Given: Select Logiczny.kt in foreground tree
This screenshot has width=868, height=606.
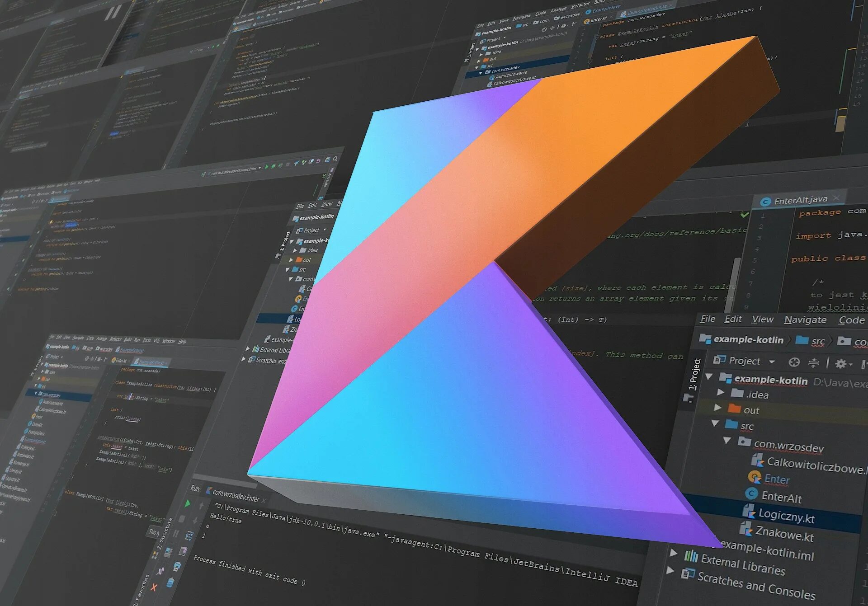Looking at the screenshot, I should (x=778, y=514).
